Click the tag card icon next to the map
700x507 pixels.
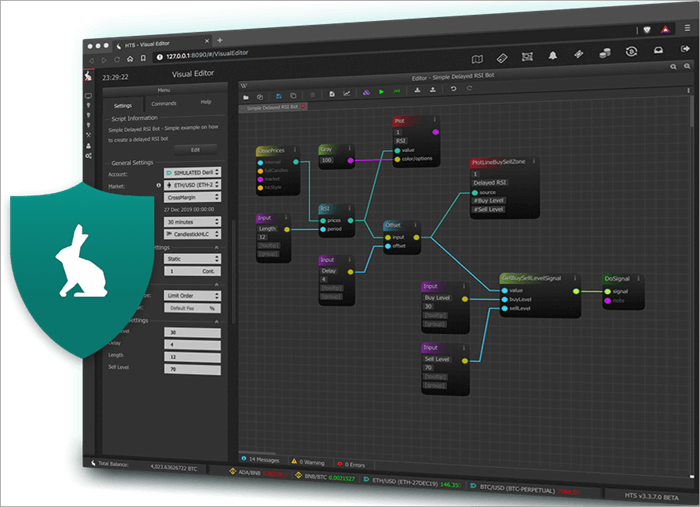(502, 58)
